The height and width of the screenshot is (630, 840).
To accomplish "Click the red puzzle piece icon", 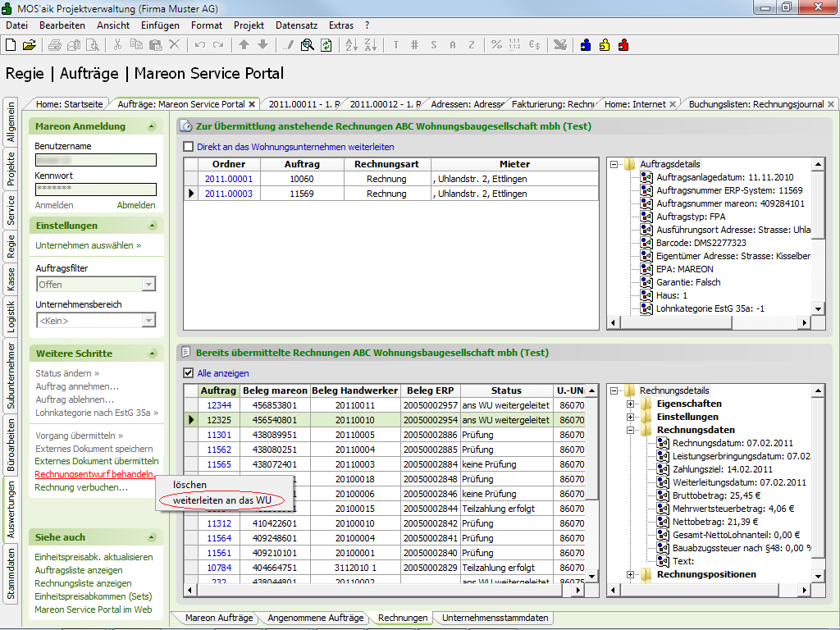I will (x=623, y=46).
